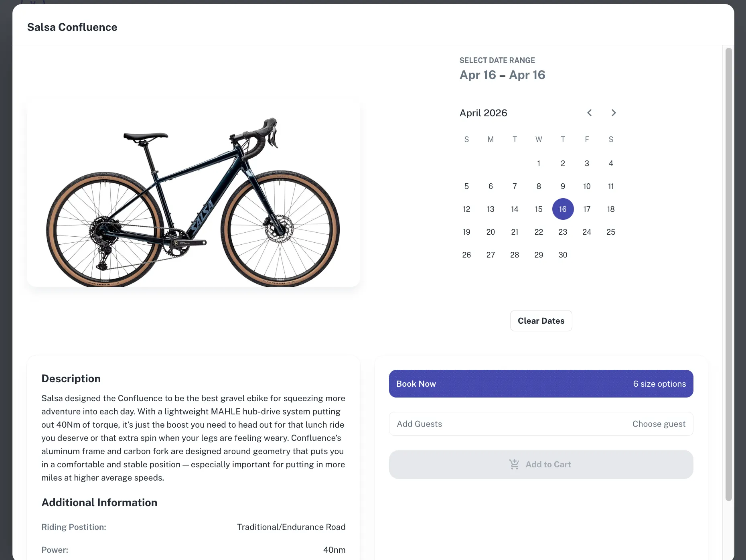Pick April 25 Saturday date

[x=611, y=232]
